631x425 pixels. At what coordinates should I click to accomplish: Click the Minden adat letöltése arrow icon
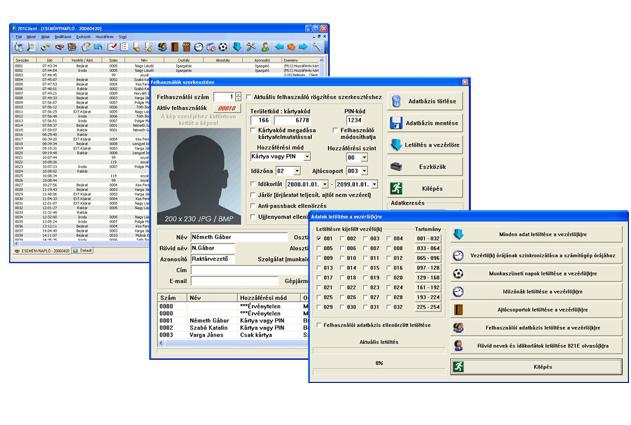[x=459, y=236]
